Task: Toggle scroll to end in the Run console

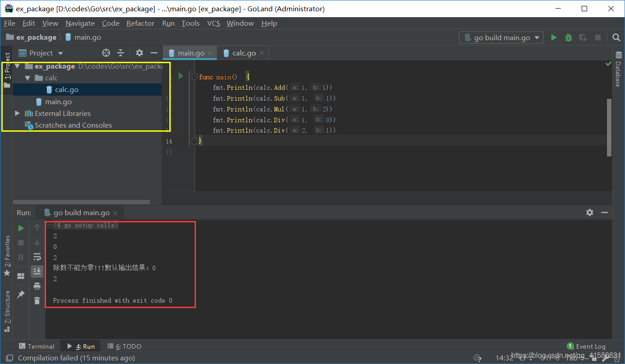Action: click(37, 271)
